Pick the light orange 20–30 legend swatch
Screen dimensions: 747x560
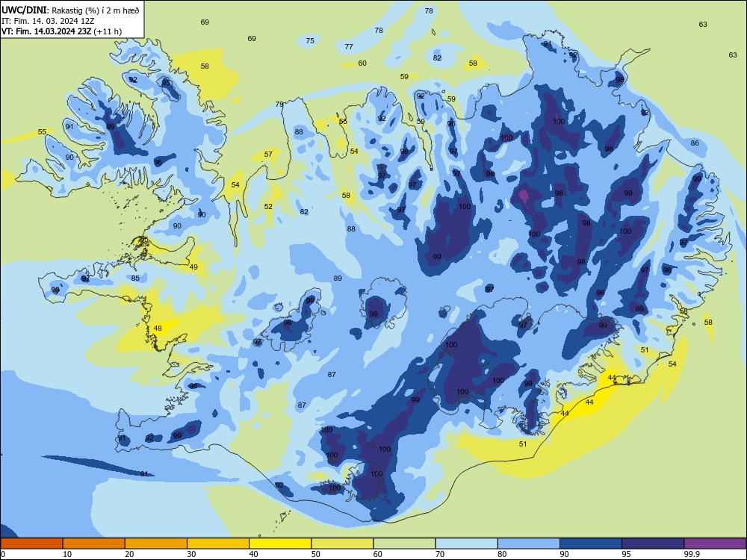pyautogui.click(x=156, y=544)
